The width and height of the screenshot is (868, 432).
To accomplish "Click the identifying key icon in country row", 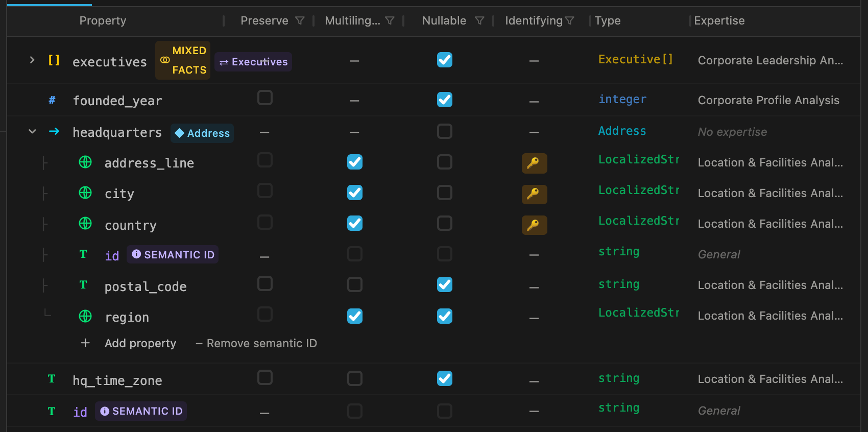I will [x=534, y=225].
